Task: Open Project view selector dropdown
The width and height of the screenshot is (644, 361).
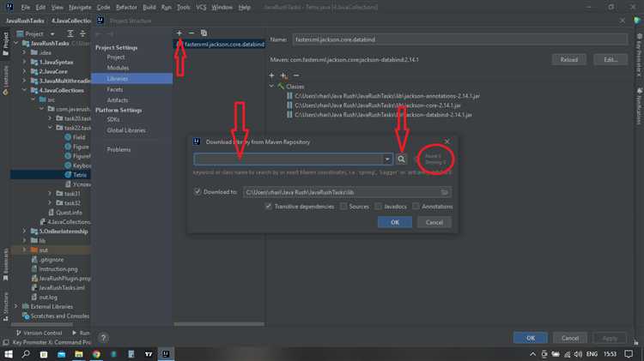Action: click(52, 33)
